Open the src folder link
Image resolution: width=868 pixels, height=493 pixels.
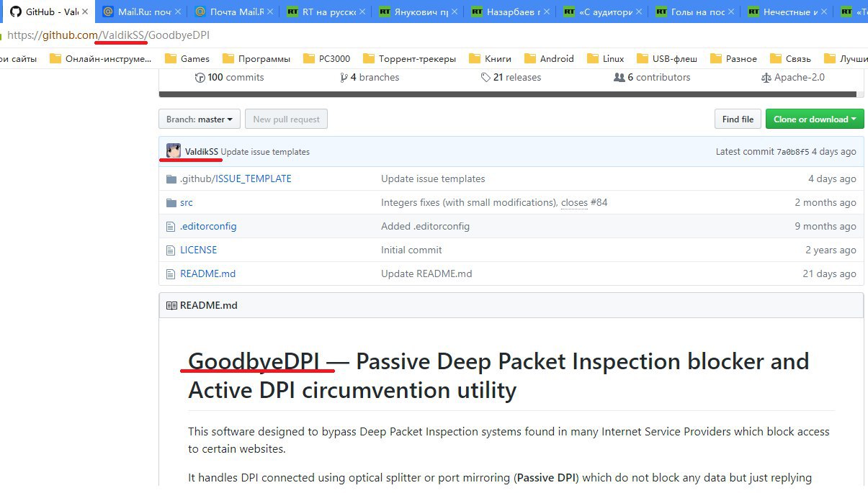pos(187,202)
